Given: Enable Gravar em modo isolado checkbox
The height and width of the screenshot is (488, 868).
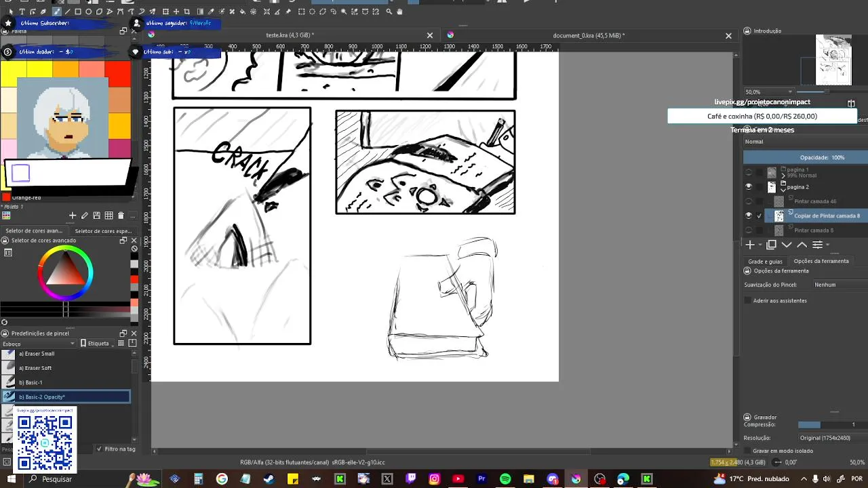Looking at the screenshot, I should pyautogui.click(x=748, y=451).
